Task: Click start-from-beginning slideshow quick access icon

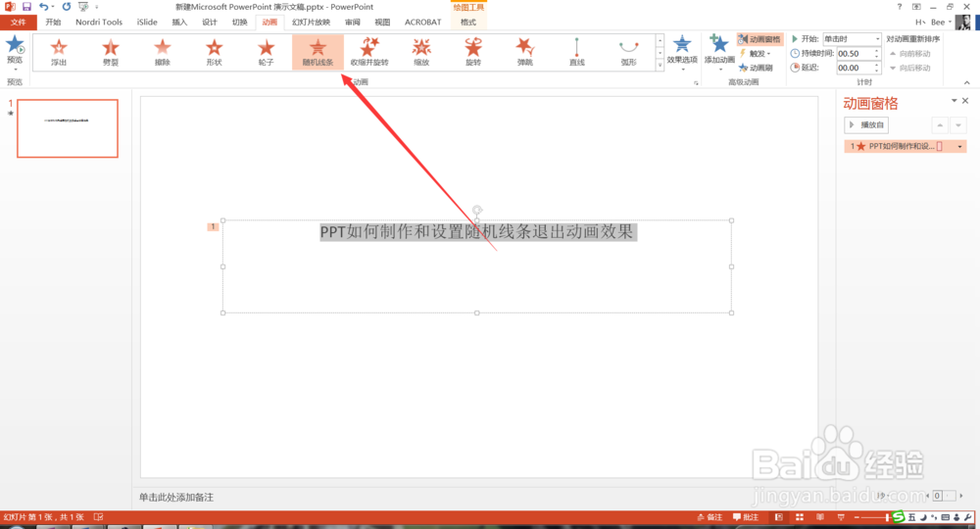Action: click(x=83, y=7)
